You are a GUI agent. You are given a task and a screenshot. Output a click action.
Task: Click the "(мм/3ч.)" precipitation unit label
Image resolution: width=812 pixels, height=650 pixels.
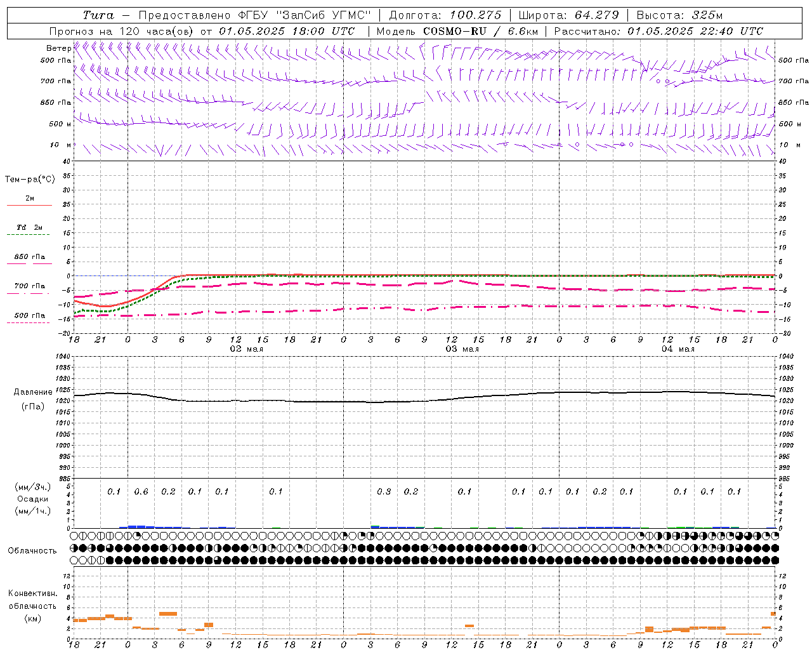click(32, 487)
